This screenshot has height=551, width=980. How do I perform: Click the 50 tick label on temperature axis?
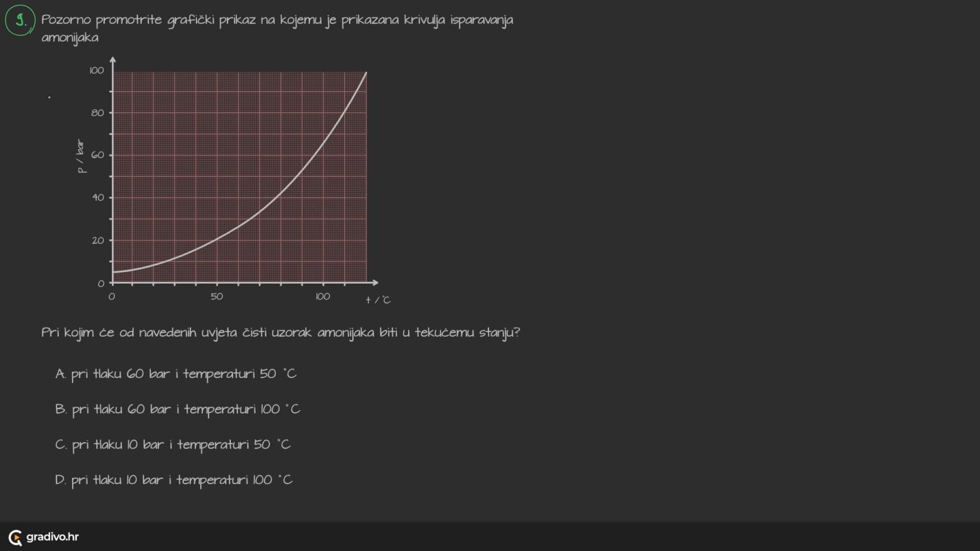(217, 296)
